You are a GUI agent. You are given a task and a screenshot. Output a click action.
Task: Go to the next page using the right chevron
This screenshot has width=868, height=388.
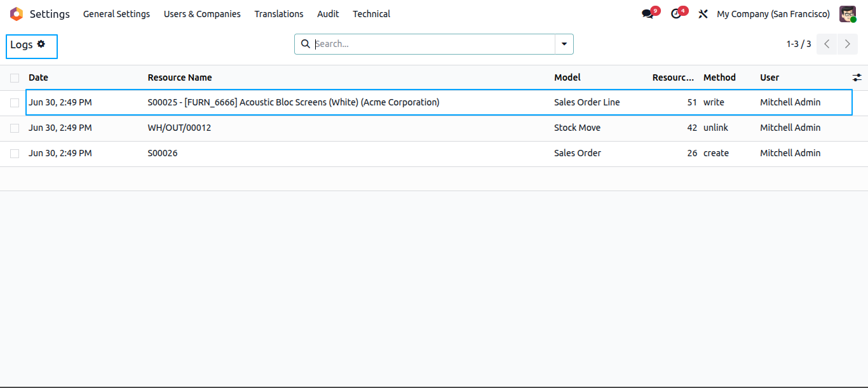(x=847, y=44)
